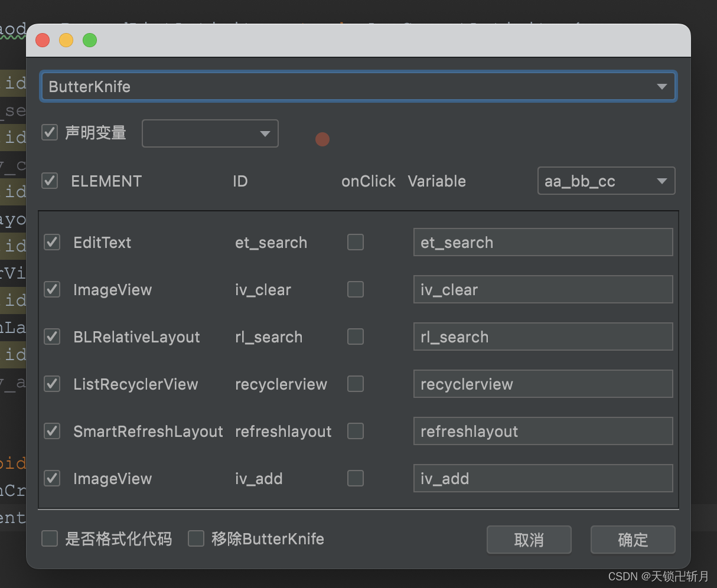Click the 取消 cancel button
The image size is (717, 588).
(529, 539)
